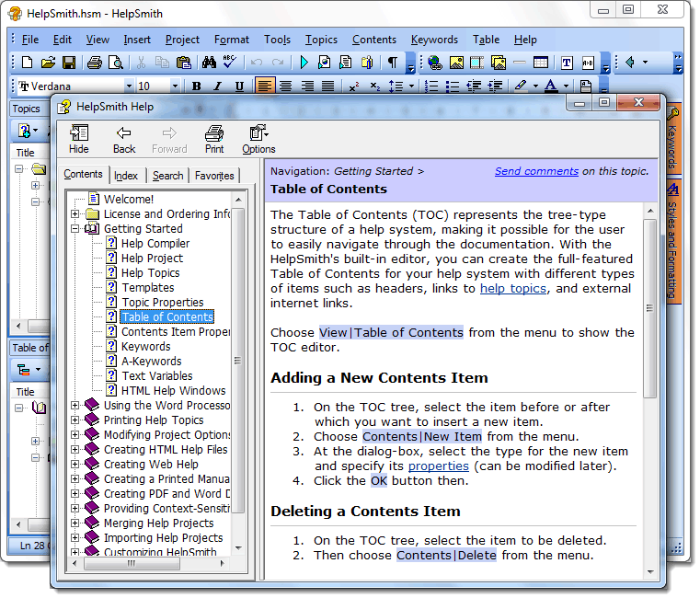700x598 pixels.
Task: Click the numbered list icon
Action: [431, 86]
